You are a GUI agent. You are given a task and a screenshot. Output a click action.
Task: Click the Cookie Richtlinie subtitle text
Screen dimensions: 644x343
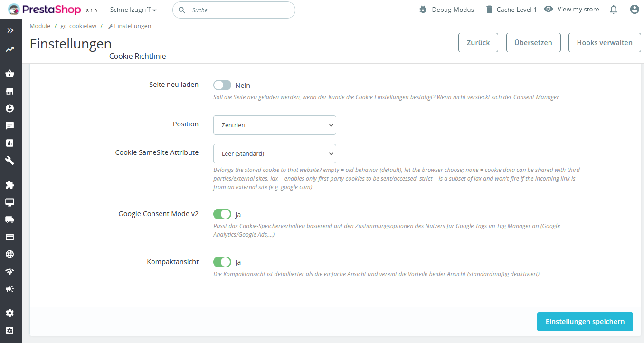138,56
